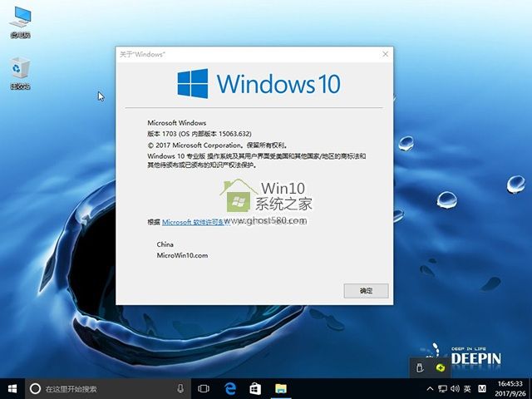Image resolution: width=532 pixels, height=399 pixels.
Task: Select the Recycle Bin desktop icon
Action: pyautogui.click(x=20, y=73)
